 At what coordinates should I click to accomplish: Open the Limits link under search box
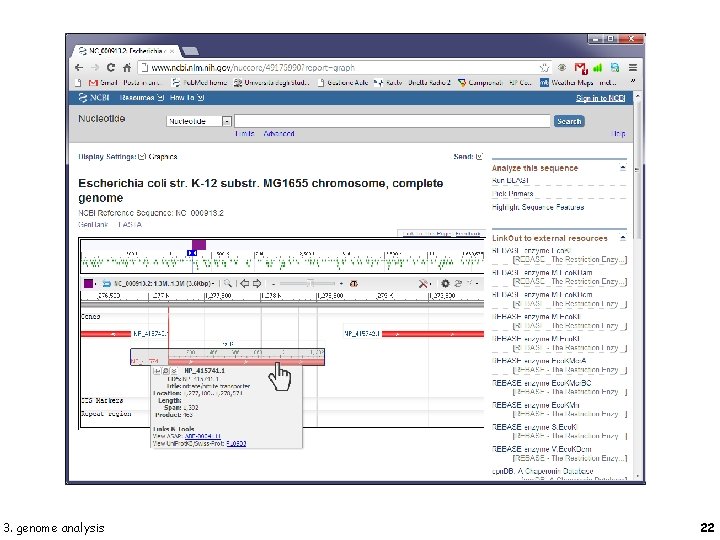[245, 134]
